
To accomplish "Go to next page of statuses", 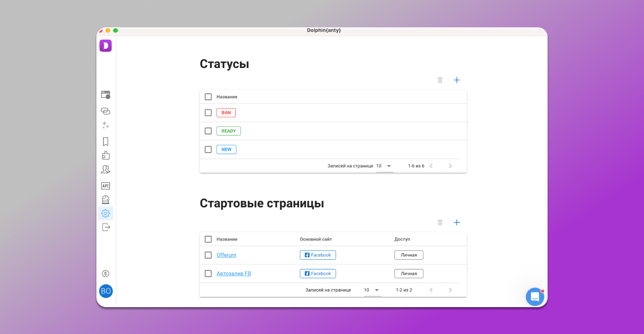I will tap(450, 166).
